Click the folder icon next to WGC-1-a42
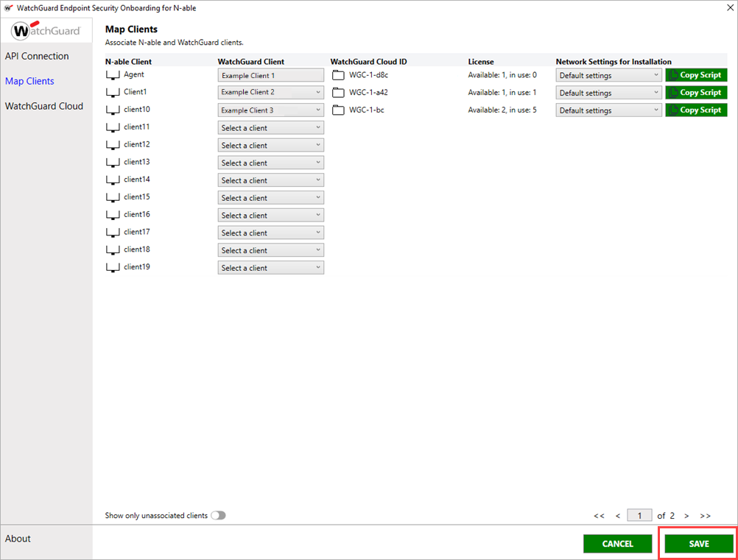 (x=338, y=93)
